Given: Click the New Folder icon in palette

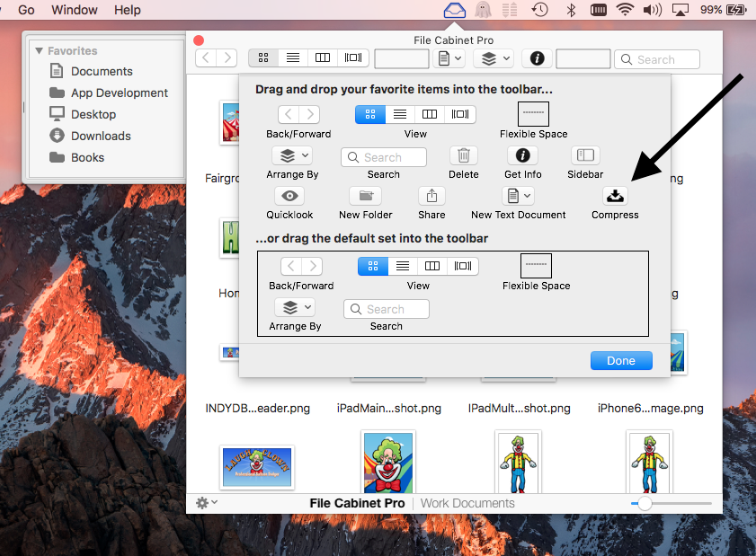Looking at the screenshot, I should click(x=366, y=196).
